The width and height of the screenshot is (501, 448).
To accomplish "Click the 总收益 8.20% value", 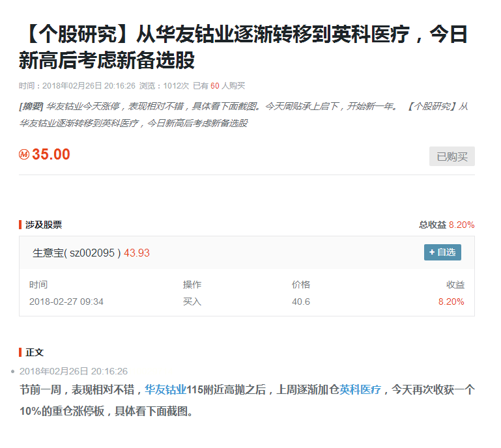I will click(x=461, y=225).
